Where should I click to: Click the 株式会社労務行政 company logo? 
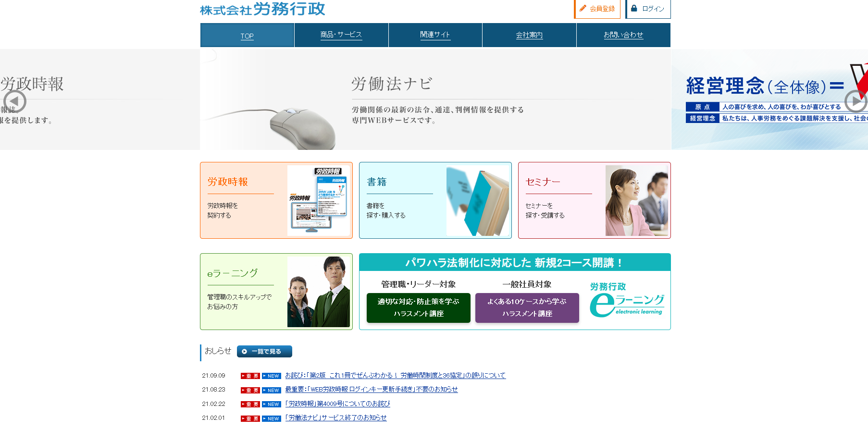[262, 9]
